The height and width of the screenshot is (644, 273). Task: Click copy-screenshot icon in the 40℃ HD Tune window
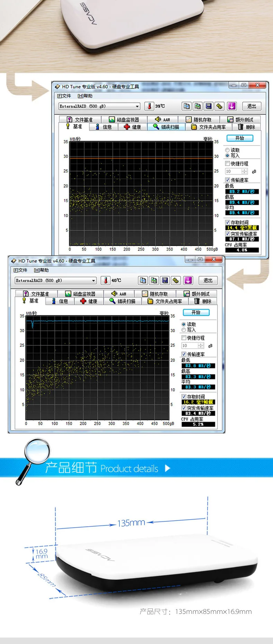154,280
